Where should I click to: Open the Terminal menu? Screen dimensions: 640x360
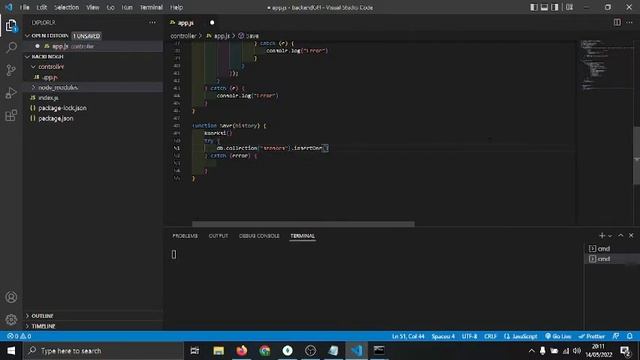tap(151, 7)
